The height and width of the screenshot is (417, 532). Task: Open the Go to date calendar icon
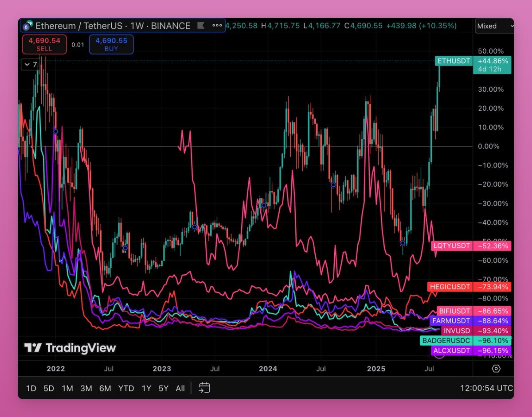pos(204,388)
